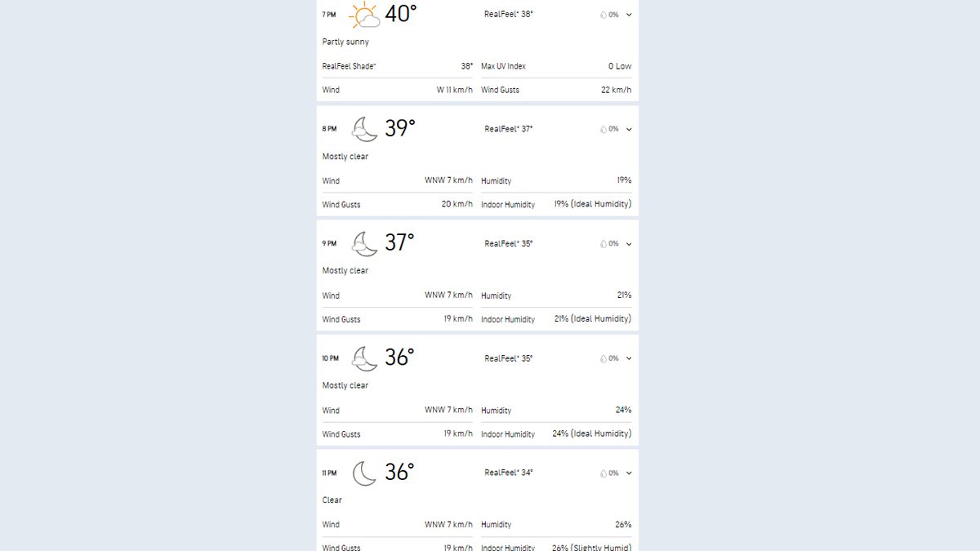Click the 8 PM RealFeel 37° label
Image resolution: width=980 pixels, height=551 pixels.
[x=508, y=129]
